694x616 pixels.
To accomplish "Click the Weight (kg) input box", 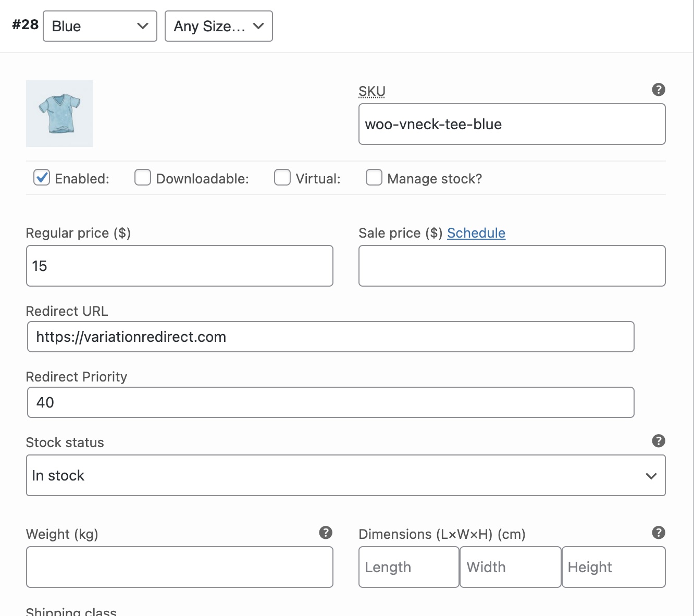I will coord(179,567).
